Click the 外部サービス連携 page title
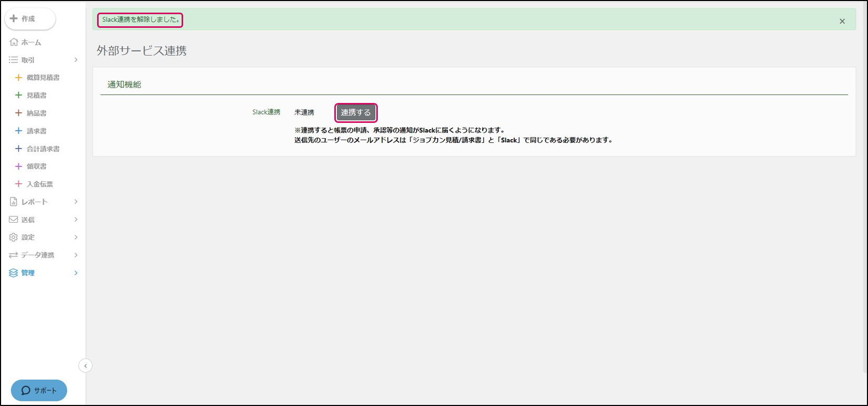 142,50
